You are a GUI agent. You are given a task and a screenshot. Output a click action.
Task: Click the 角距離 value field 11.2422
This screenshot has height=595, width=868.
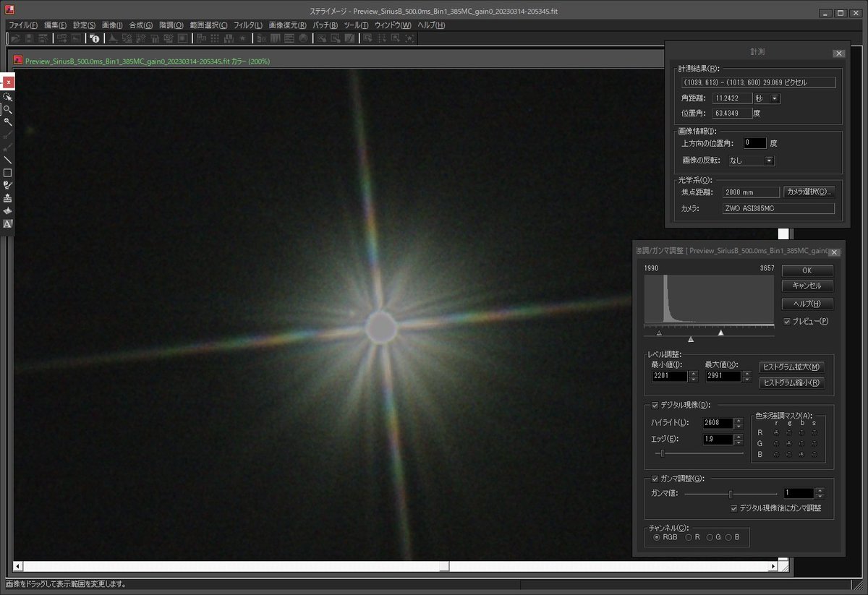coord(732,98)
